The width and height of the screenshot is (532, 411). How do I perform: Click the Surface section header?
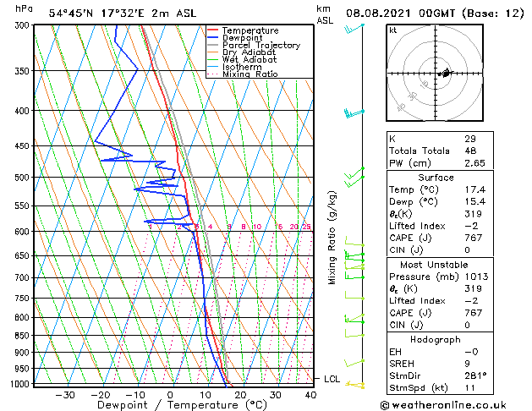(436, 178)
